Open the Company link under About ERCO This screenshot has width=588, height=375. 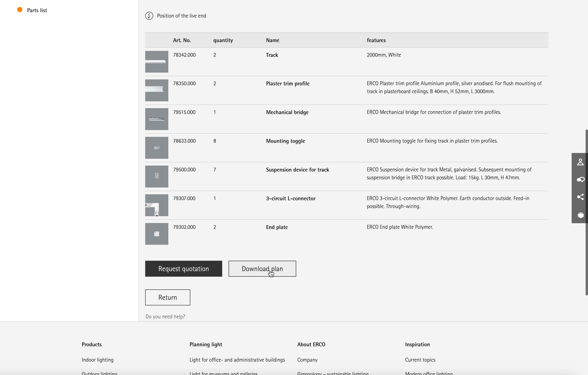pyautogui.click(x=307, y=360)
